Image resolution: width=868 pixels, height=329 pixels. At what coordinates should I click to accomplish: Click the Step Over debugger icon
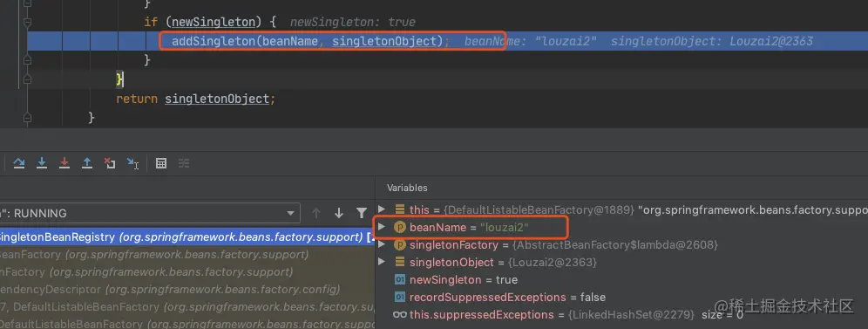[19, 163]
